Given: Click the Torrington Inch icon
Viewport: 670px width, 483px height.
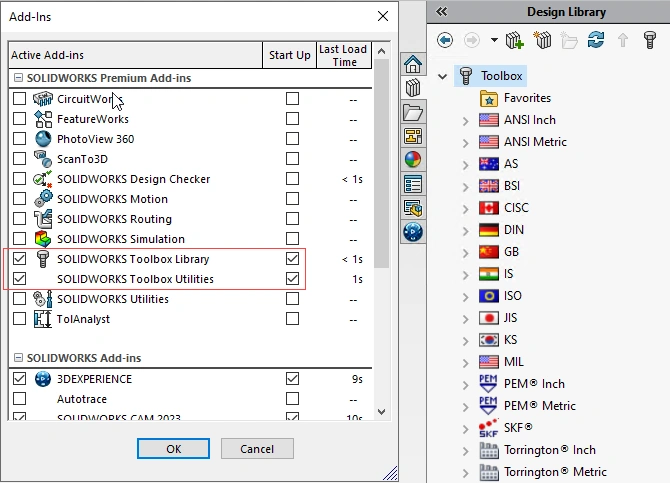Looking at the screenshot, I should click(489, 450).
